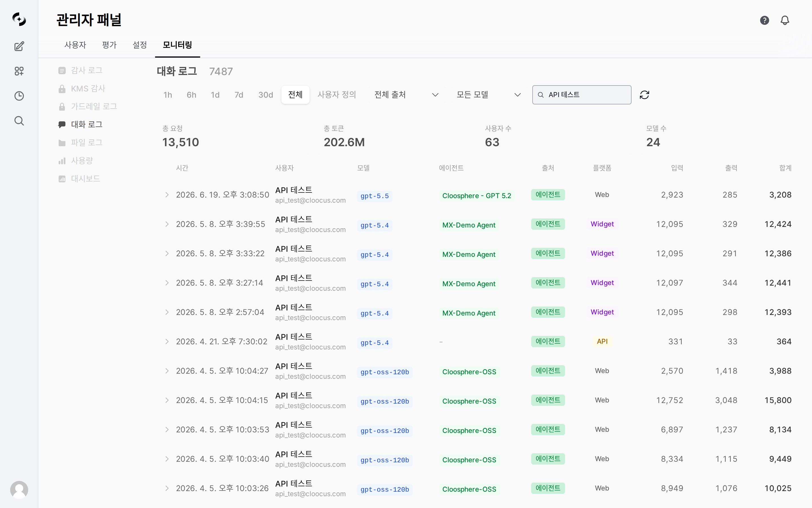Switch to the 평가 tab
Image resolution: width=812 pixels, height=508 pixels.
pyautogui.click(x=109, y=45)
